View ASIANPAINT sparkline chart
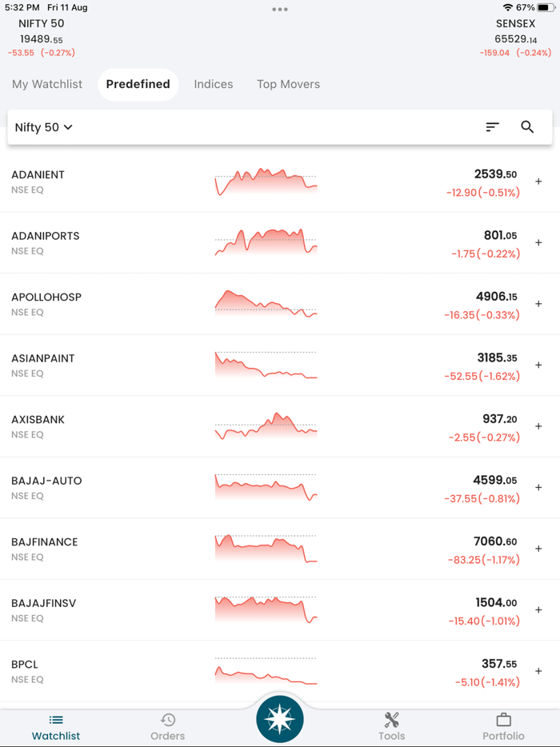The image size is (560, 747). (x=266, y=365)
